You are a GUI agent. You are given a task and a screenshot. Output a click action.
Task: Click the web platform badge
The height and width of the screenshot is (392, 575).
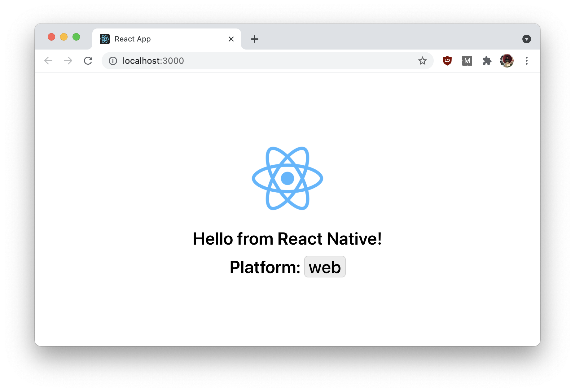pos(325,267)
